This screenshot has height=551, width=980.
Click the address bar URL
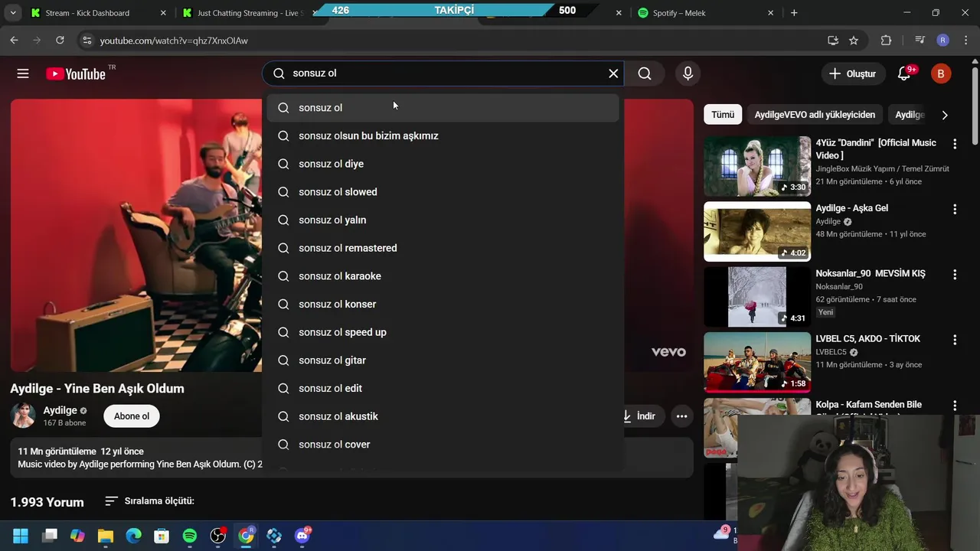point(174,41)
